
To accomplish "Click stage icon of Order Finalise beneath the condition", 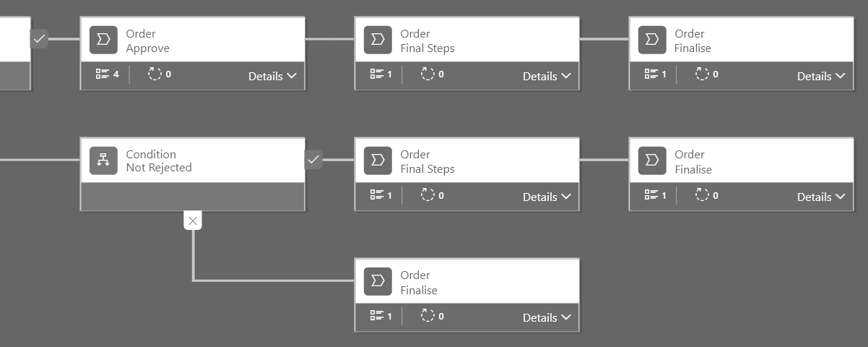I will point(378,281).
